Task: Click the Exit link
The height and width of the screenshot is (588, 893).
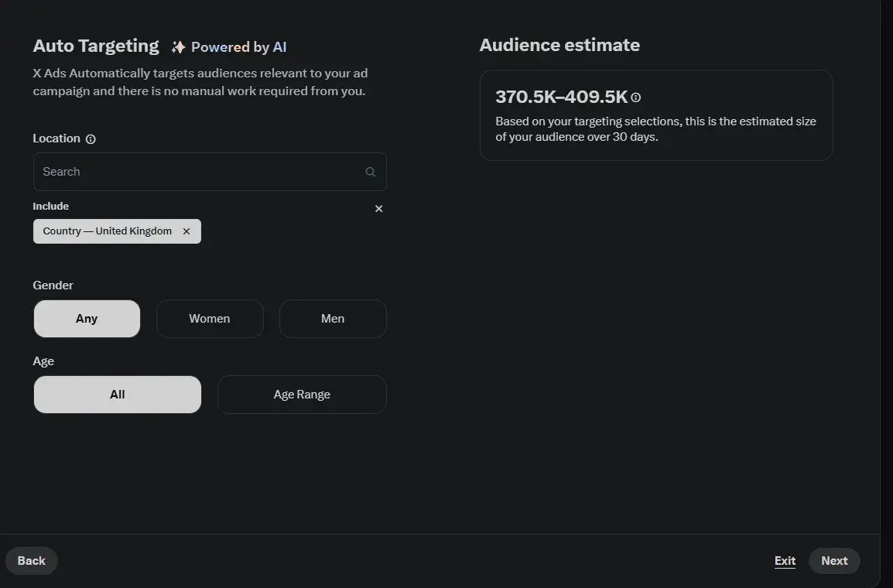Action: coord(785,561)
